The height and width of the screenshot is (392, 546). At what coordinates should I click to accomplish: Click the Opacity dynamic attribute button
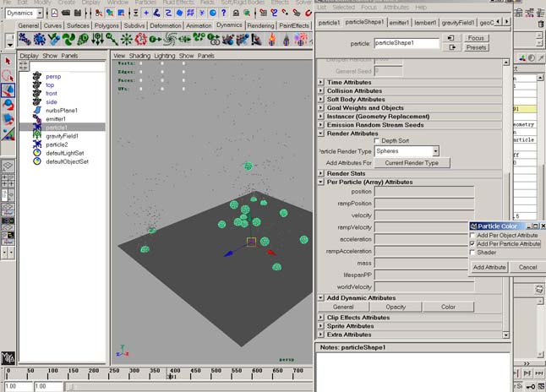click(396, 307)
